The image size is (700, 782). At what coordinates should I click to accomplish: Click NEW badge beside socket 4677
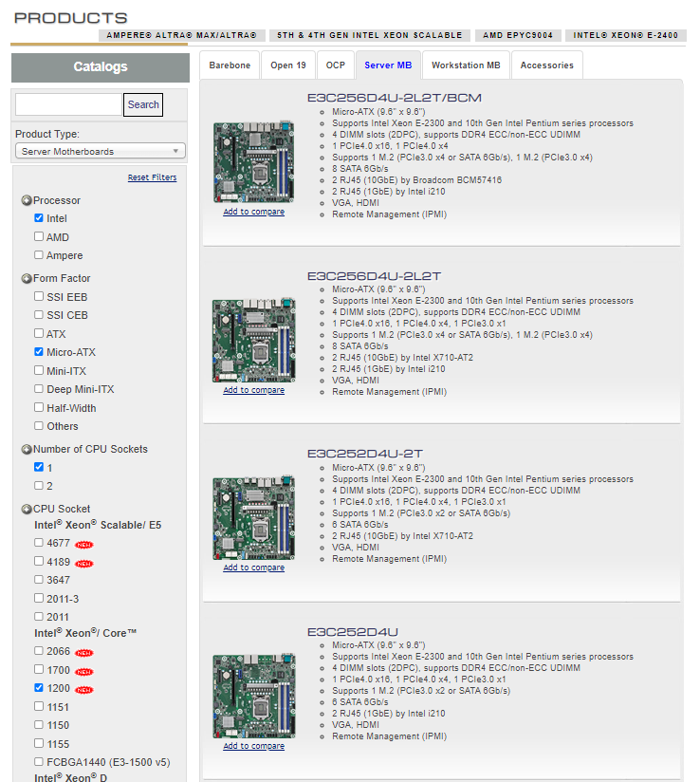[x=84, y=545]
